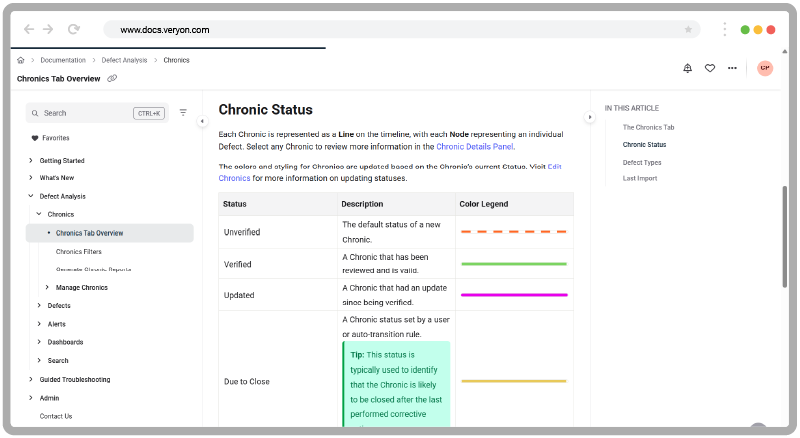This screenshot has height=438, width=800.
Task: Jump to Chronic Status in article outline
Action: point(644,145)
